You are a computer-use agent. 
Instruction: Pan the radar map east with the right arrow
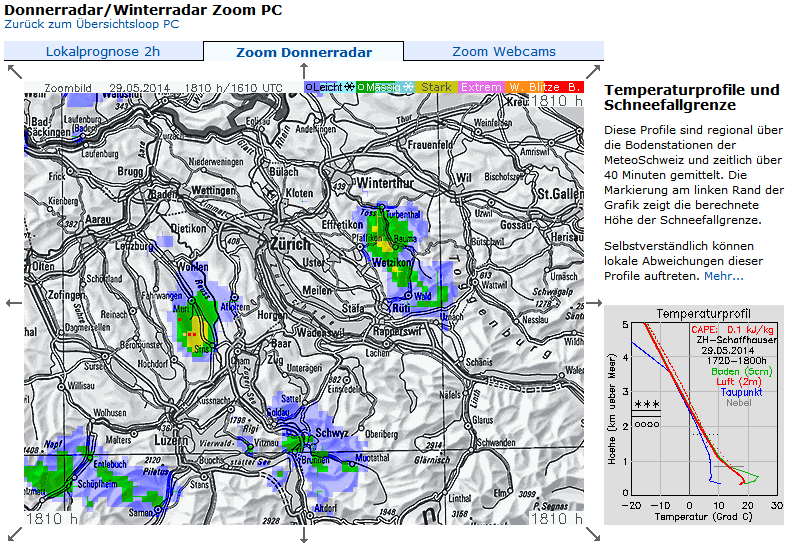pyautogui.click(x=594, y=303)
